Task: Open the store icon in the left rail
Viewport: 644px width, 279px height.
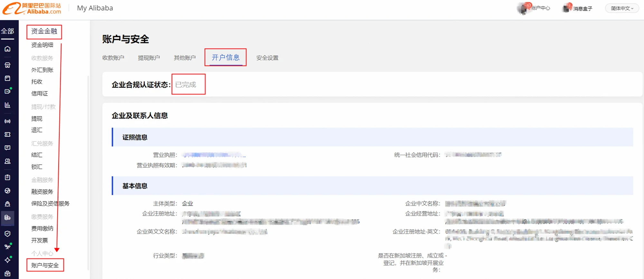Action: pyautogui.click(x=7, y=65)
